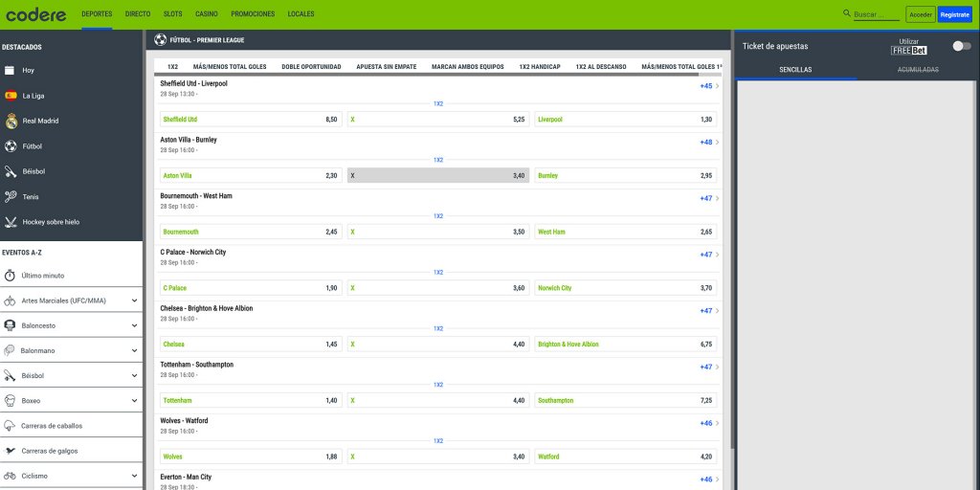The image size is (980, 490).
Task: Click the Artes Marciales icon
Action: point(10,301)
